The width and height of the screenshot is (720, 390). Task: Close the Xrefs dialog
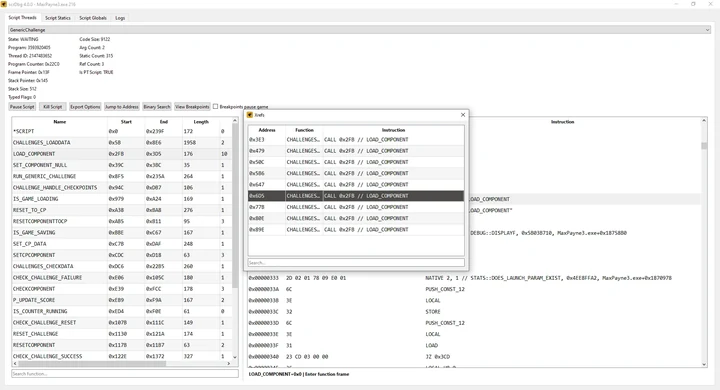[x=463, y=115]
